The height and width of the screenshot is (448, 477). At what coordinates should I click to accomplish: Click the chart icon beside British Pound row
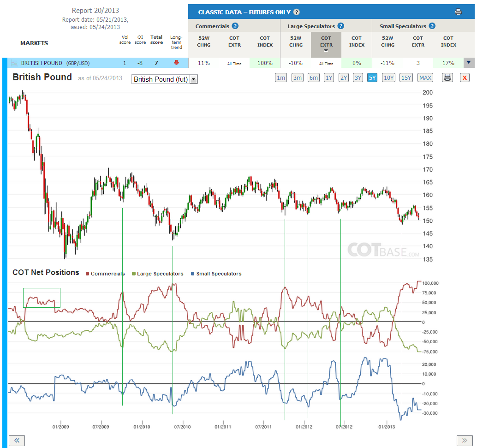[14, 63]
